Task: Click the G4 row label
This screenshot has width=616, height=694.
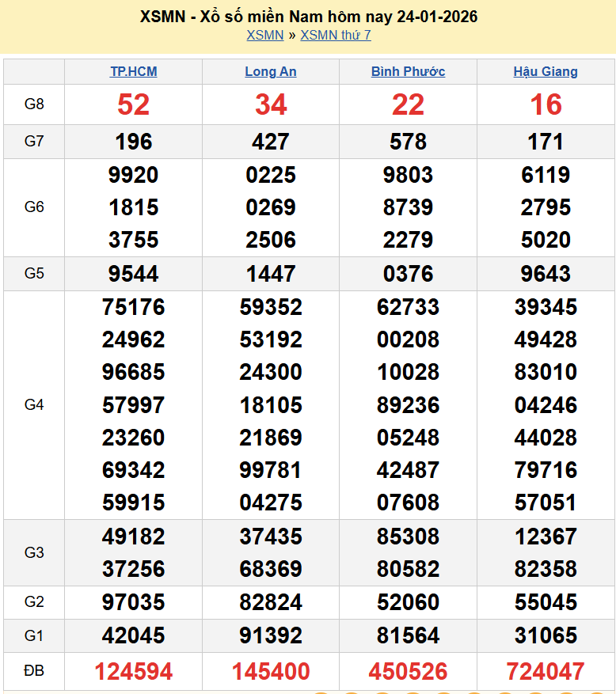Action: click(34, 404)
